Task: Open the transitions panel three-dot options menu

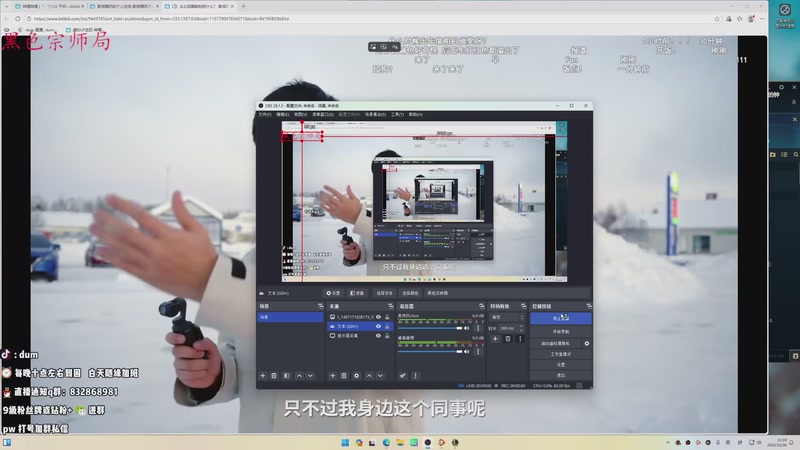Action: click(x=519, y=339)
